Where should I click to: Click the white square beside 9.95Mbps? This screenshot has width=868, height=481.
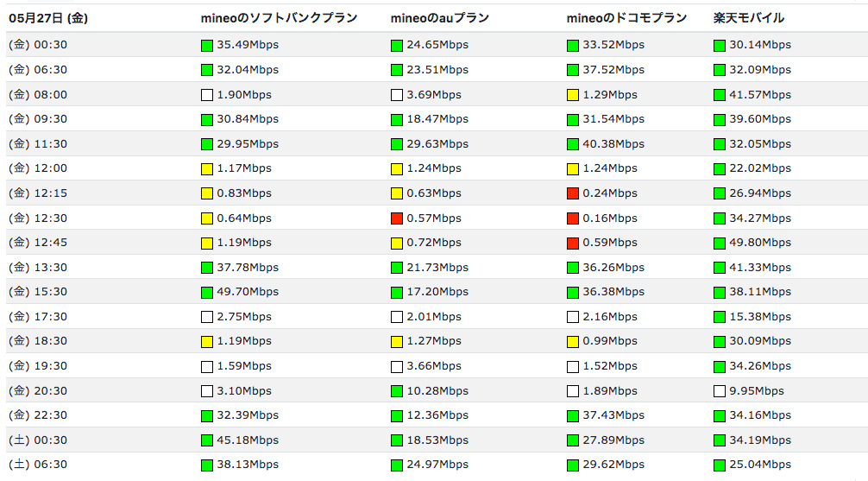tap(720, 391)
